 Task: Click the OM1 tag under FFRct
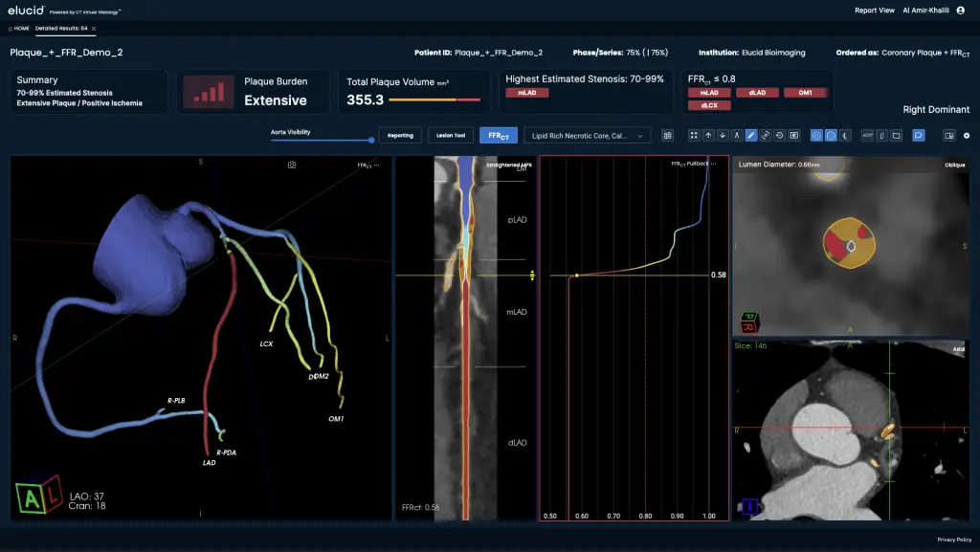pyautogui.click(x=806, y=93)
